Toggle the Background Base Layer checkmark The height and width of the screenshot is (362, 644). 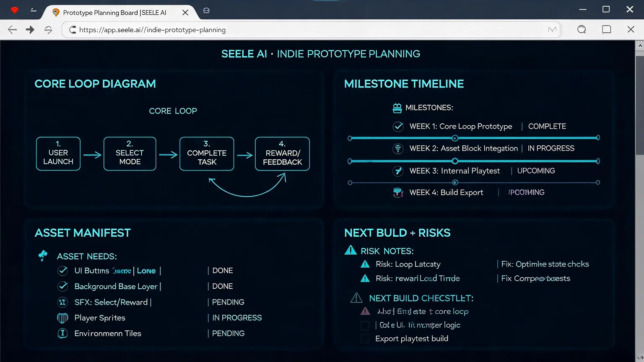62,286
